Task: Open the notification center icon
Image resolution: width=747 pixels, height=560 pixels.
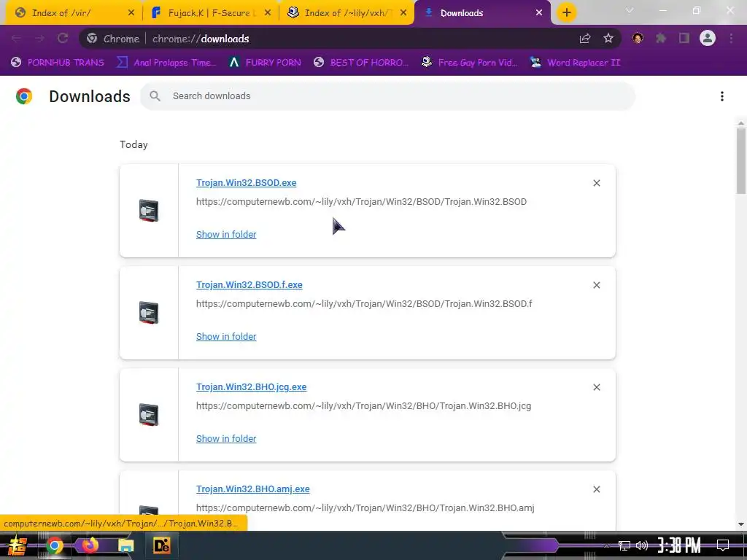Action: (723, 545)
